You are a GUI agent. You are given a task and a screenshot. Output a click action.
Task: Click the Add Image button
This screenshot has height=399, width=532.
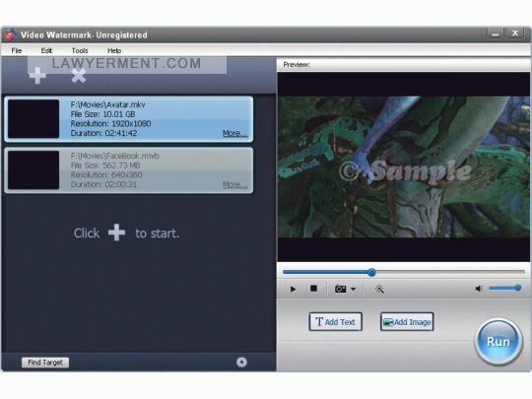tap(407, 321)
